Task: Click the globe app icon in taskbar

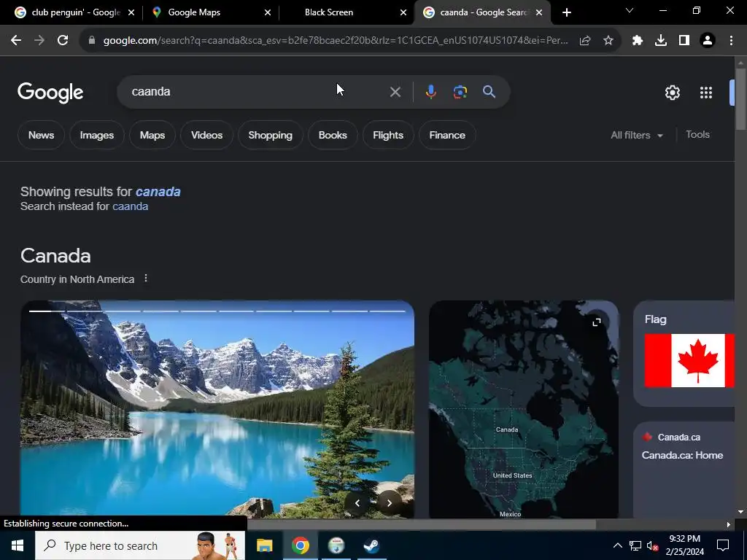Action: coord(336,545)
